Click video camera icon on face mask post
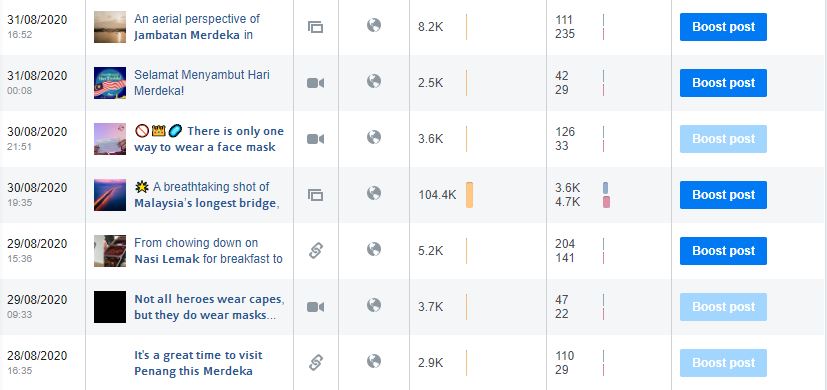 click(x=315, y=139)
